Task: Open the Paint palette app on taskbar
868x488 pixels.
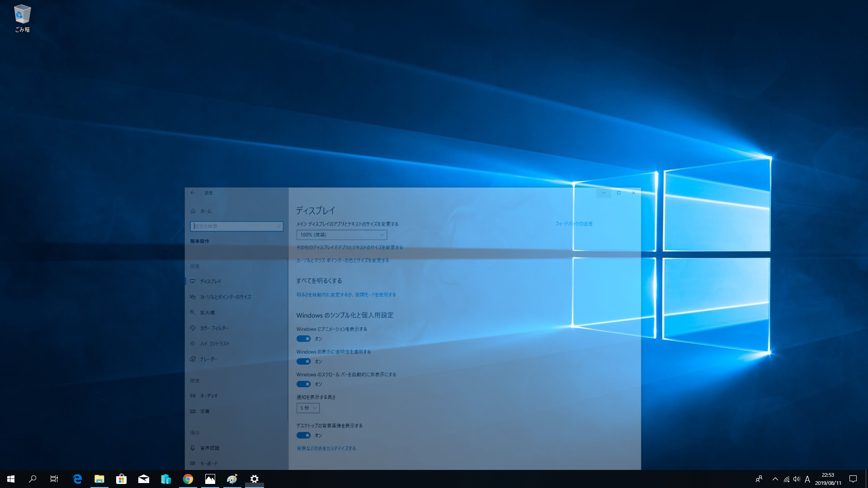Action: [x=232, y=479]
